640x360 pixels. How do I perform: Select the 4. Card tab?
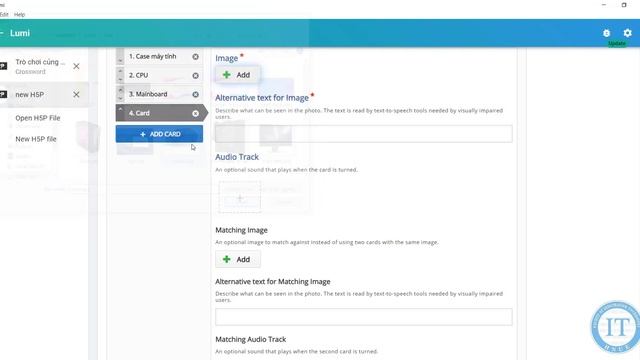click(139, 113)
